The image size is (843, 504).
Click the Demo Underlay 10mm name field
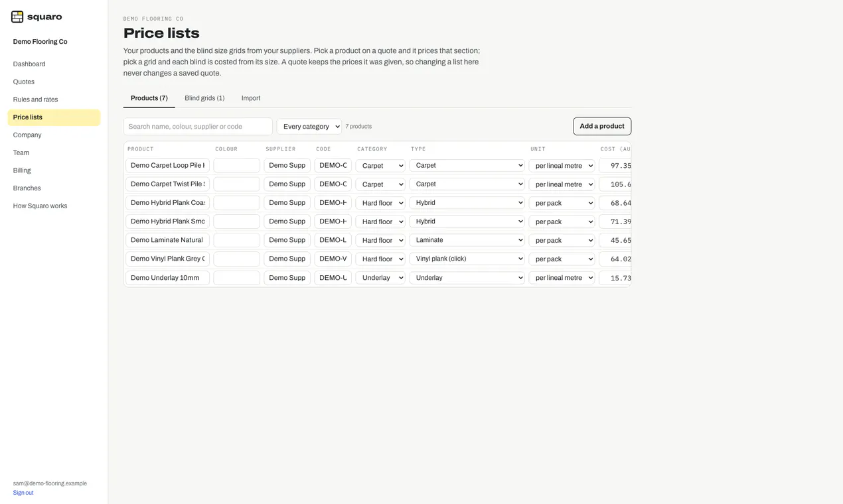(x=168, y=278)
